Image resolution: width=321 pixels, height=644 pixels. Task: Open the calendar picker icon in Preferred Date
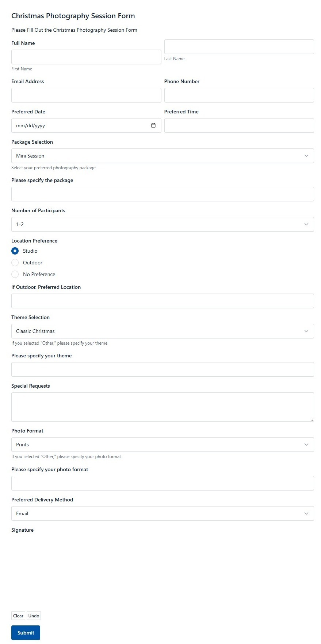153,125
